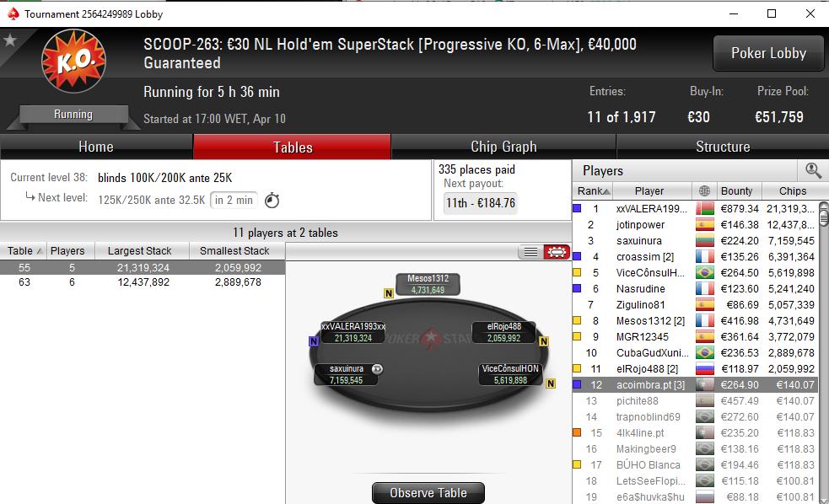The width and height of the screenshot is (829, 504).
Task: Sort players by Rank column
Action: (x=593, y=190)
